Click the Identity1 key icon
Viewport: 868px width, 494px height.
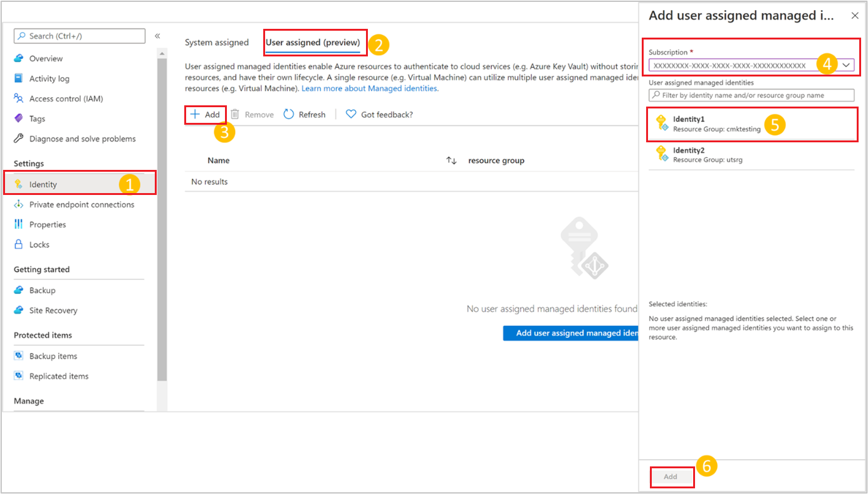click(662, 123)
